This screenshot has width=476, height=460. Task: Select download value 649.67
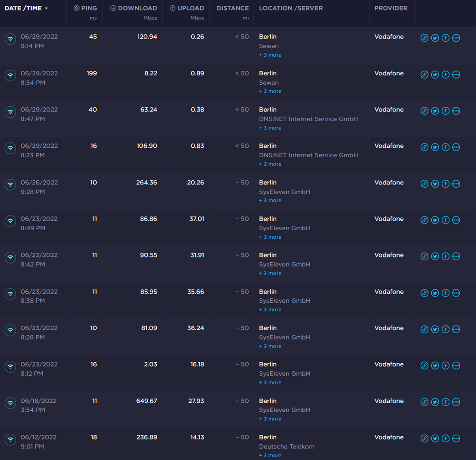147,401
